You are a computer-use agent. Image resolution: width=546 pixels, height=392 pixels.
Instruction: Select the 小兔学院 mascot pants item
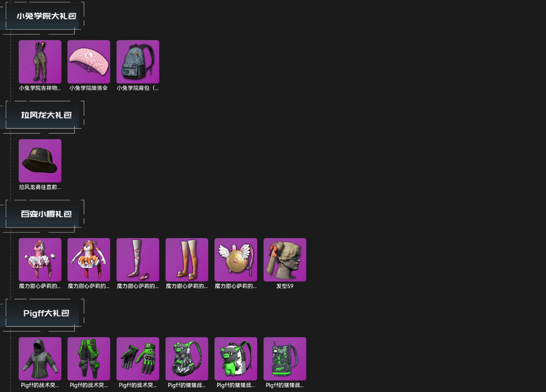[x=40, y=62]
